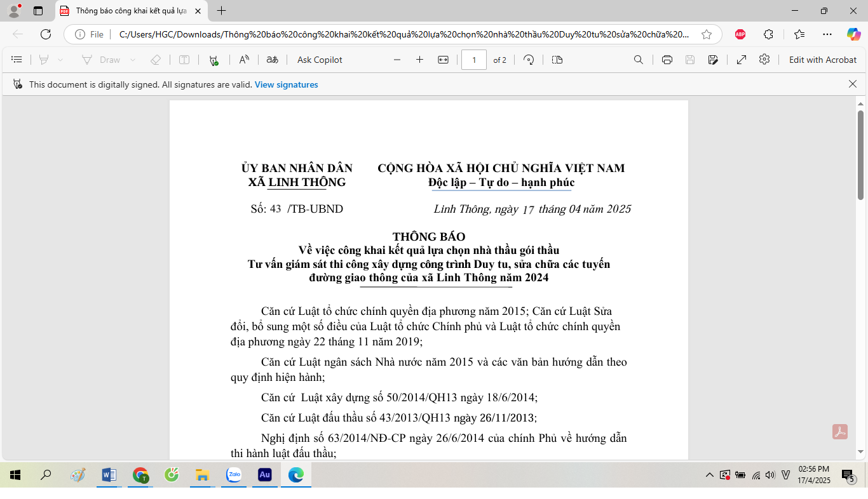868x499 pixels.
Task: Open the PDF table of contents panel
Action: point(17,60)
